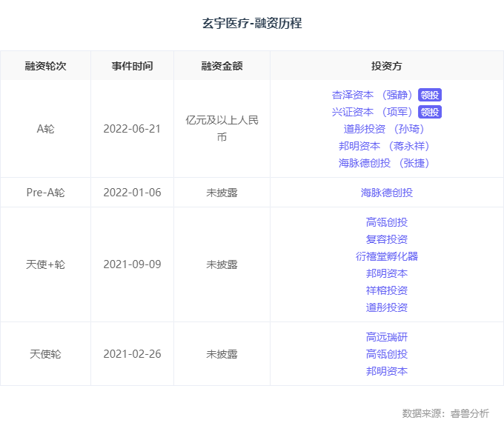Open 杏泽资本 (强静) investor link

tap(372, 95)
